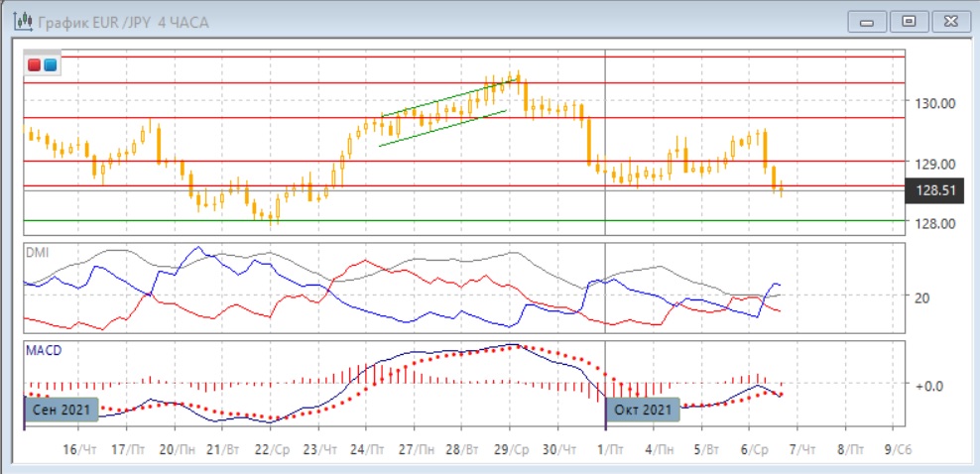Click the 130.00 price axis label

coord(933,103)
